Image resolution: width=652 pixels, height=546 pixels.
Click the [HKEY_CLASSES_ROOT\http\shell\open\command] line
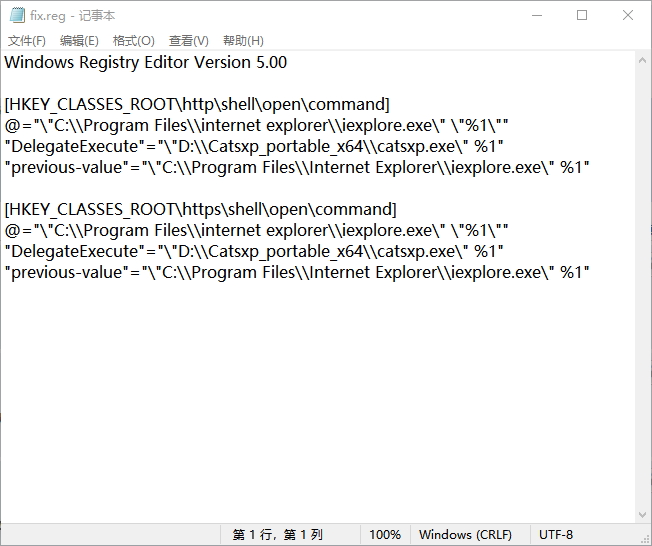[x=197, y=104]
